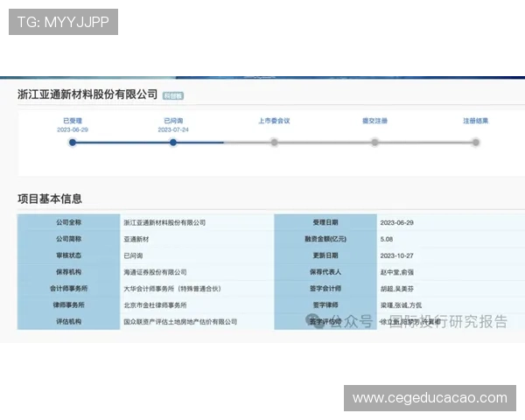Click the 5.08 financing amount value
The image size is (525, 420).
[387, 239]
